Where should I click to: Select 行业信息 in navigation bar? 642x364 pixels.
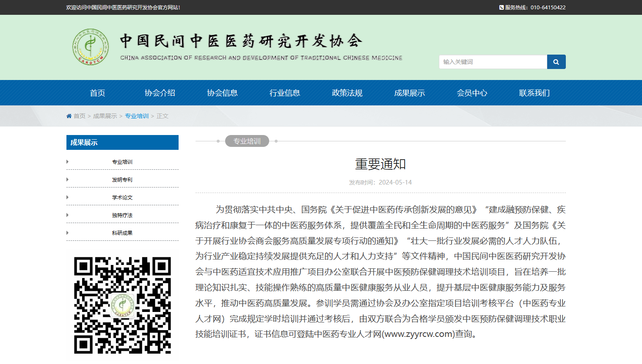[x=285, y=93]
